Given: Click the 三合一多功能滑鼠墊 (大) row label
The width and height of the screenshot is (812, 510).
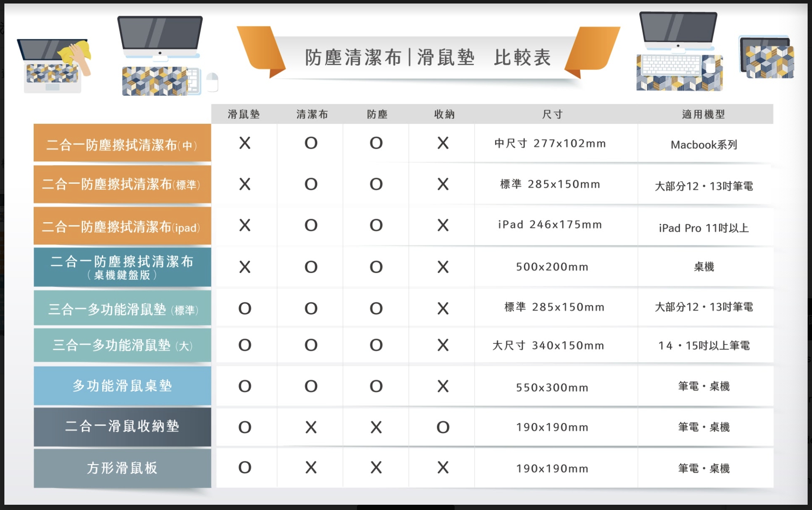Looking at the screenshot, I should (x=122, y=345).
